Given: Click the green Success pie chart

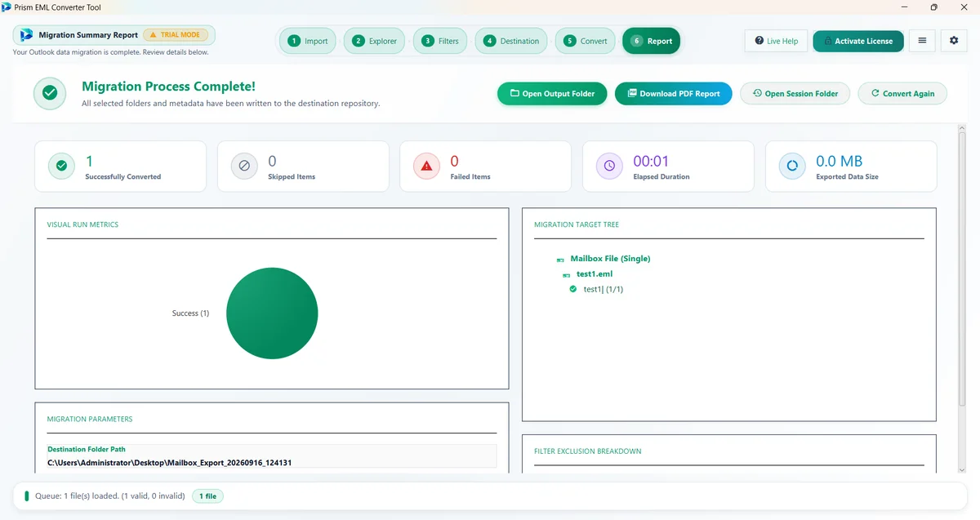Looking at the screenshot, I should [272, 313].
